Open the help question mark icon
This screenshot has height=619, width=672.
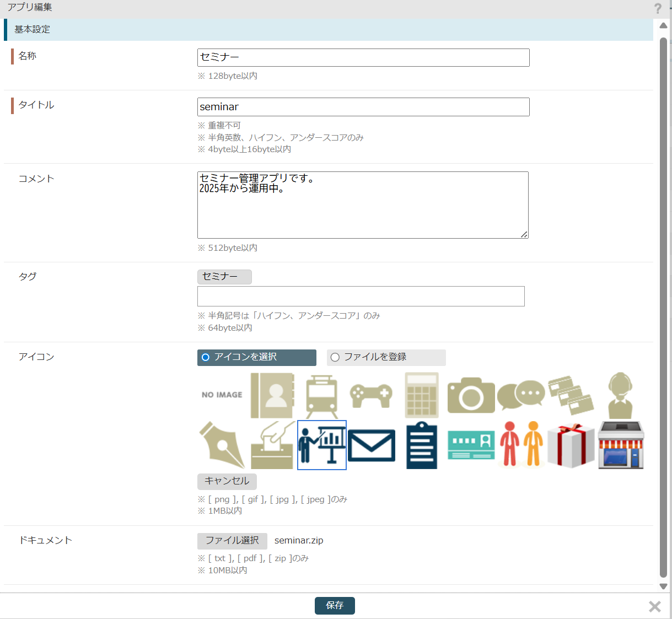click(x=658, y=8)
